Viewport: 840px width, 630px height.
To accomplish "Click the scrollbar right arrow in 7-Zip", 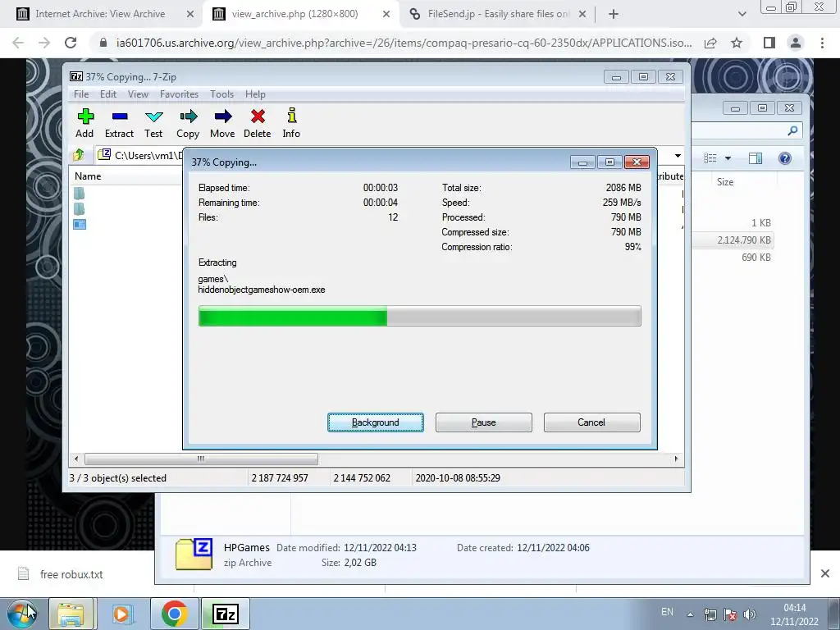I will [676, 459].
